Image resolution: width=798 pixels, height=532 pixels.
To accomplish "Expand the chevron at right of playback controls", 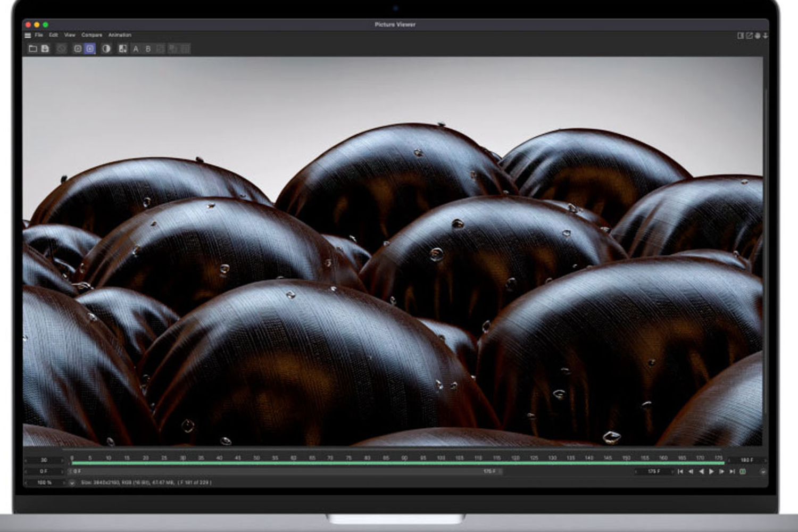I will point(763,471).
